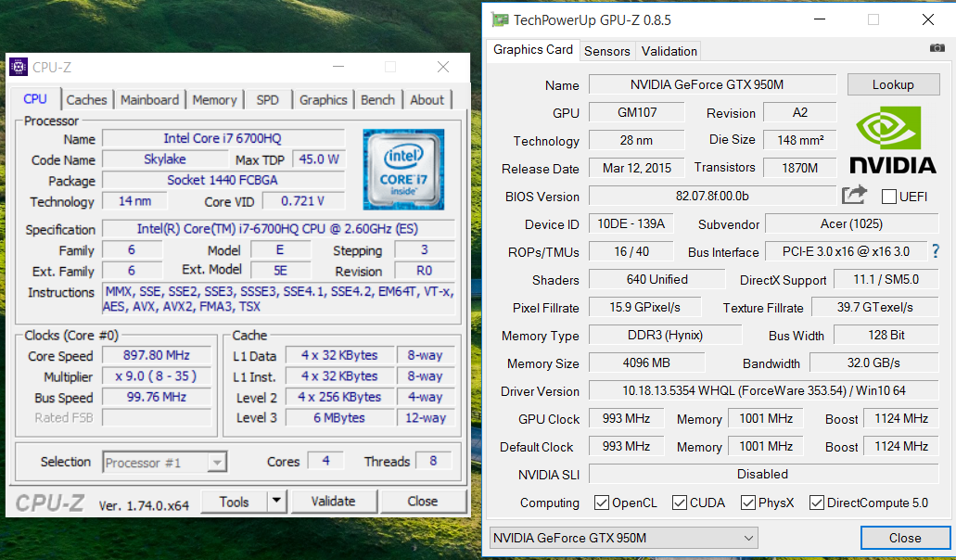Take a GPU-Z screenshot with camera icon
Screen dimensions: 956x560
(937, 48)
